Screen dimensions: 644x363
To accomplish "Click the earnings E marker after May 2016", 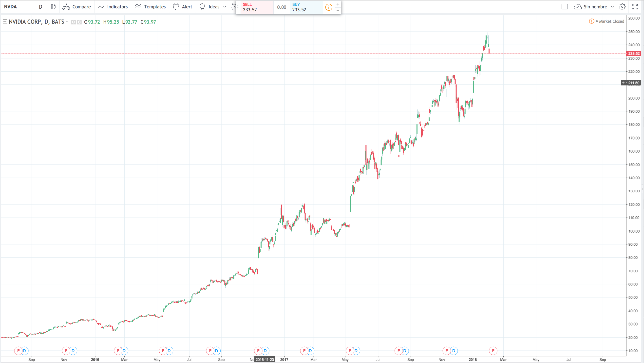I will tap(163, 351).
